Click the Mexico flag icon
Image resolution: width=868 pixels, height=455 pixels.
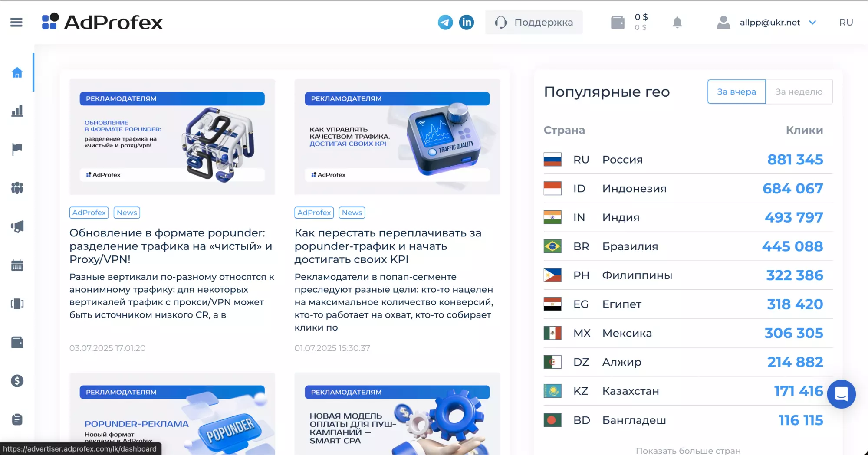coord(552,334)
